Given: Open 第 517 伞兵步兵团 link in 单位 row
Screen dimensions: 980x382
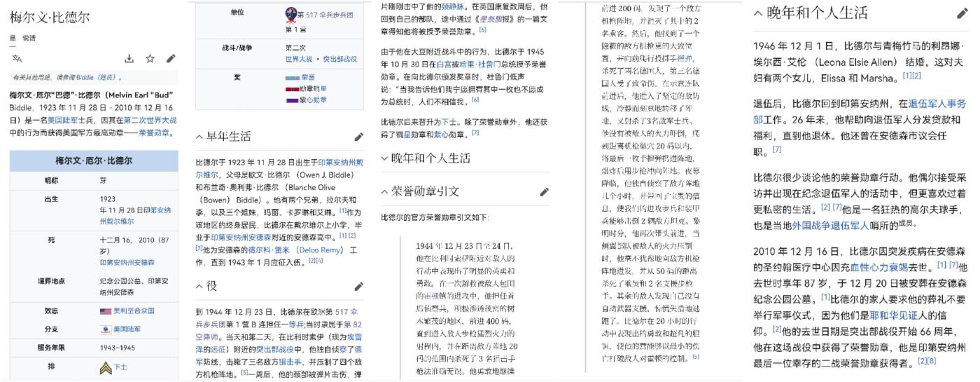Looking at the screenshot, I should tap(325, 14).
